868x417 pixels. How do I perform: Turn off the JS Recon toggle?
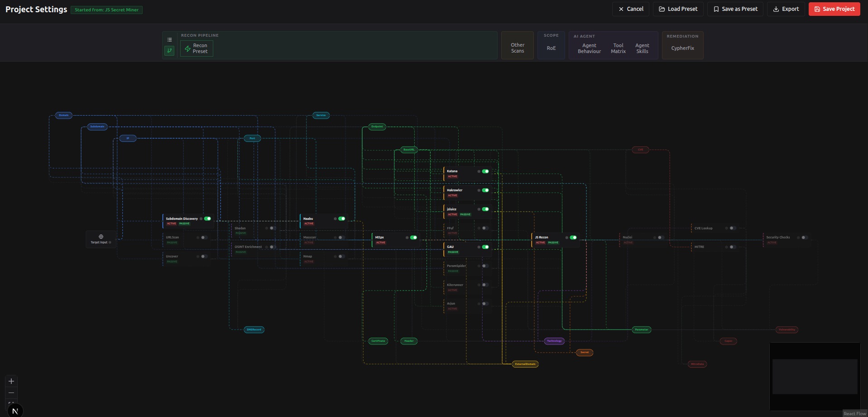click(x=573, y=238)
